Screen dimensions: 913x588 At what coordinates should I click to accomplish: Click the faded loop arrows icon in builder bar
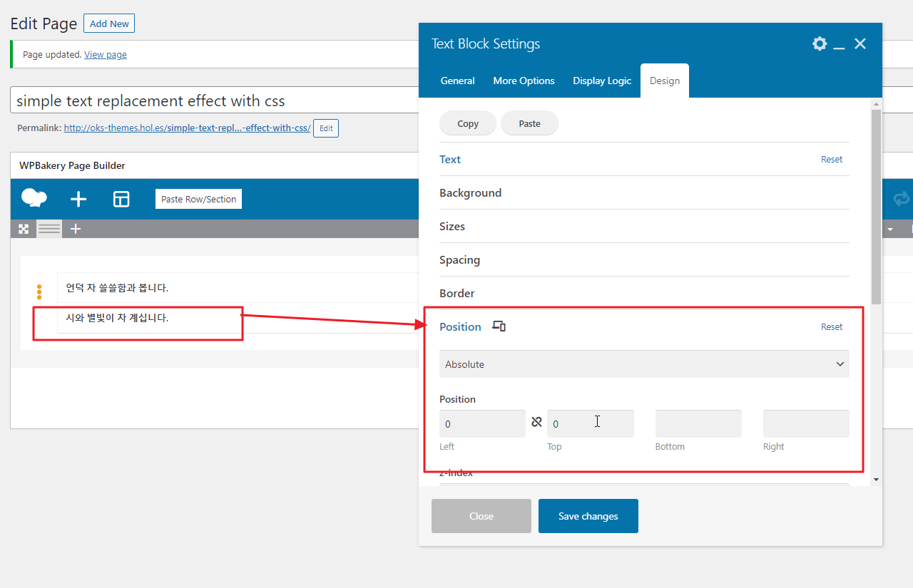coord(902,199)
